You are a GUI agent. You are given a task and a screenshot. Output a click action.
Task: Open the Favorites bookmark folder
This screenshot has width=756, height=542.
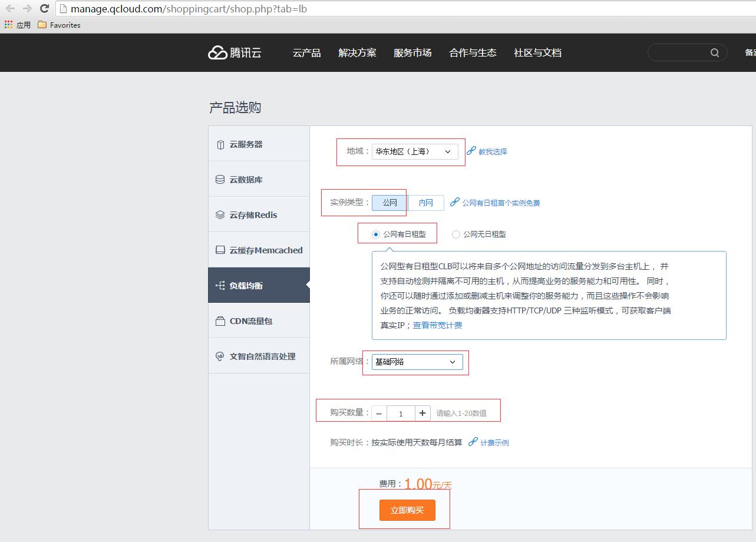[x=59, y=25]
